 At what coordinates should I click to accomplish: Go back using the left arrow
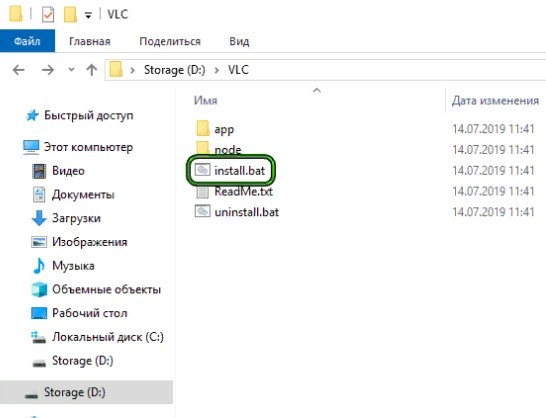tap(18, 70)
